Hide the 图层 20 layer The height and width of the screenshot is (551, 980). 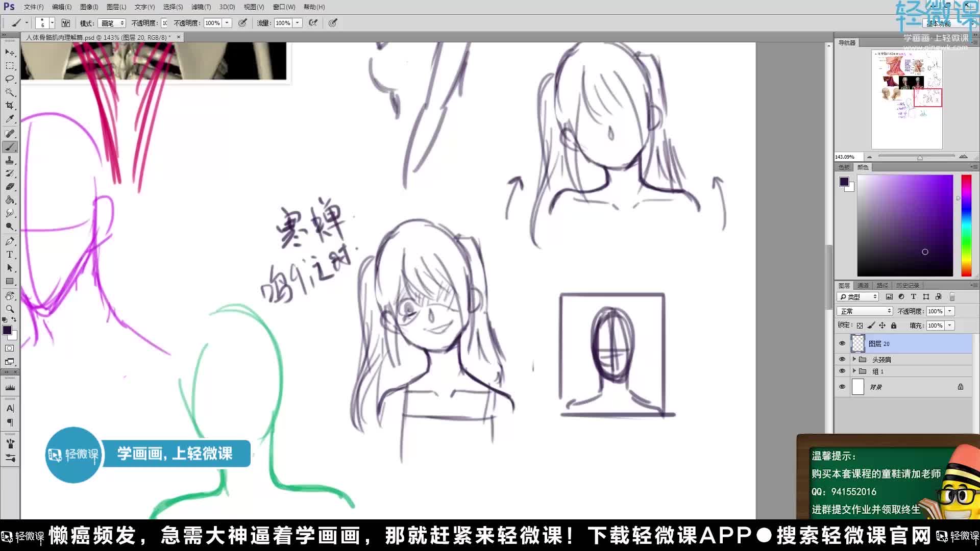842,343
